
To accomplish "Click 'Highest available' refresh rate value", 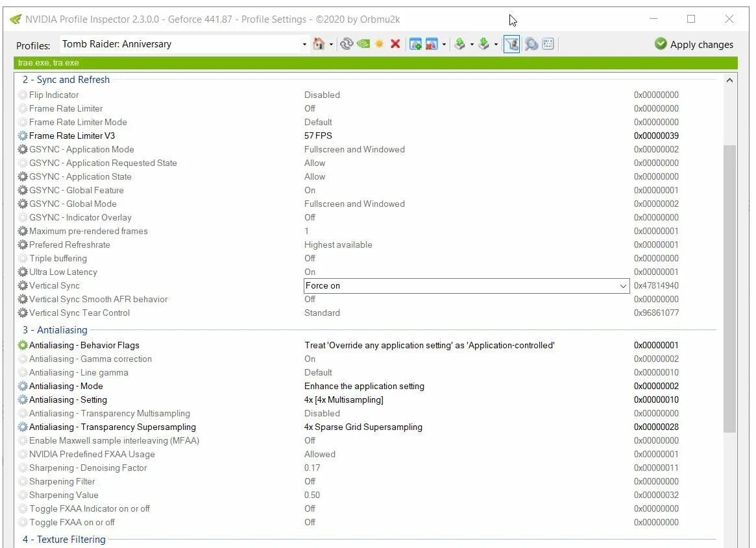I will pos(338,245).
